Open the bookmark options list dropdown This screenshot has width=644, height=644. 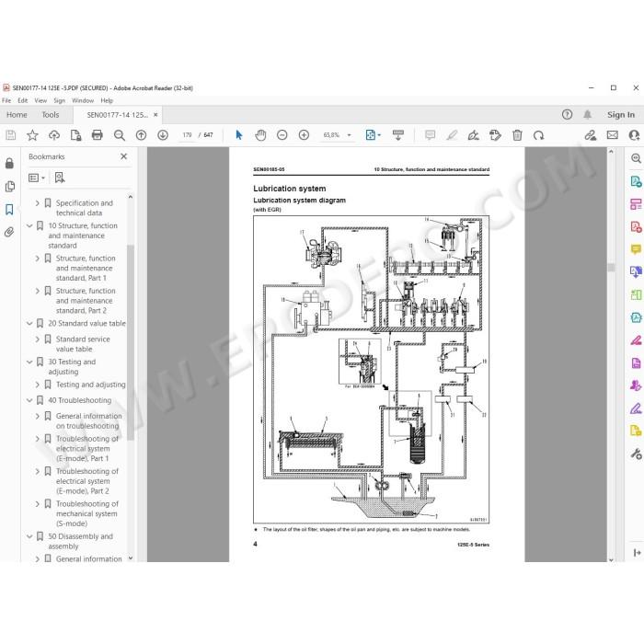37,178
